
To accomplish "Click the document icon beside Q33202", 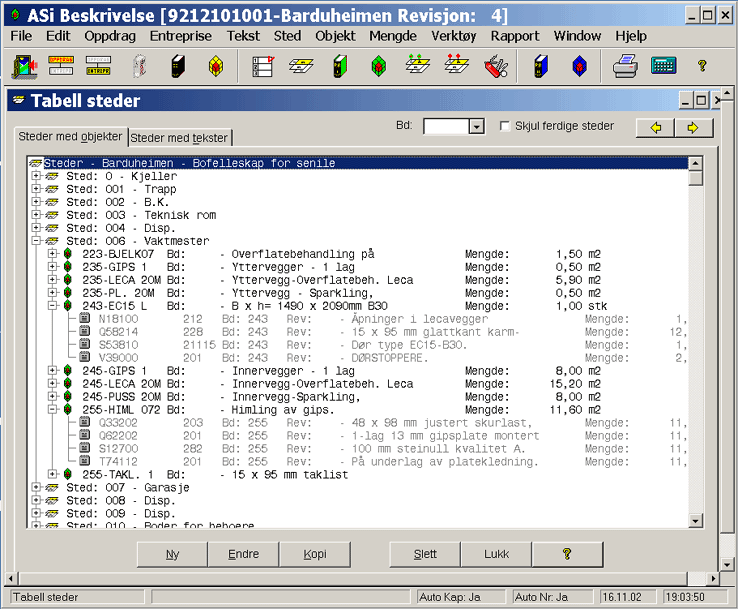I will tap(85, 422).
